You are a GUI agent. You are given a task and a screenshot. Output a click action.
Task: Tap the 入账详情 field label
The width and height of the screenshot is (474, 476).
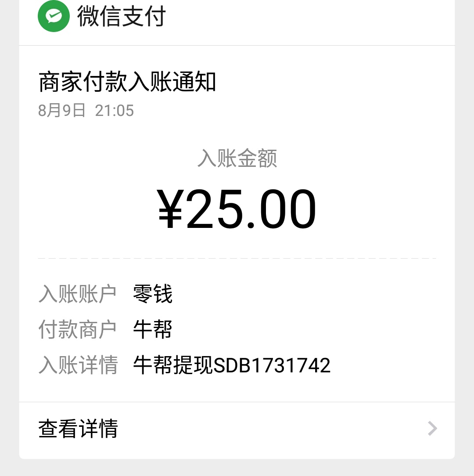(78, 365)
